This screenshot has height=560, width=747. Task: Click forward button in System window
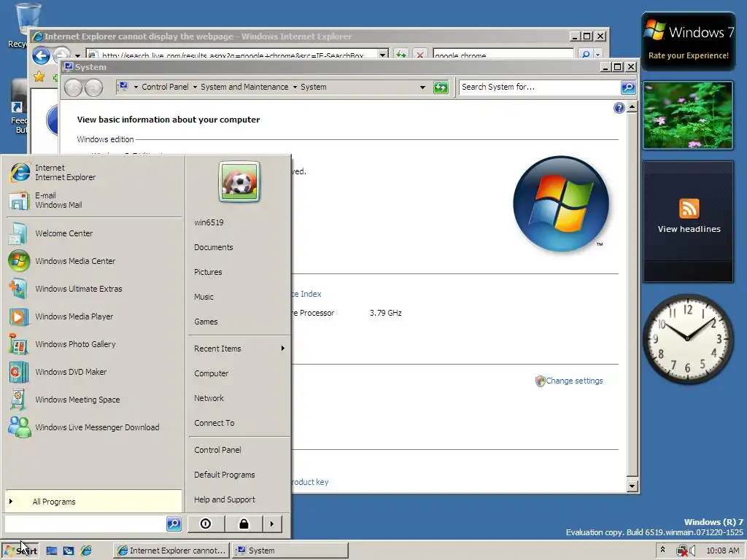93,87
